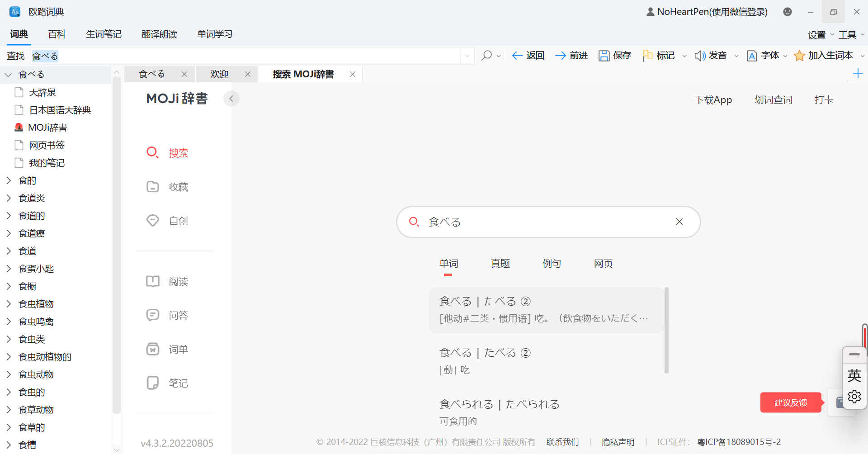Click the results list scrollbar
Viewport: 868px width, 454px height.
click(666, 330)
